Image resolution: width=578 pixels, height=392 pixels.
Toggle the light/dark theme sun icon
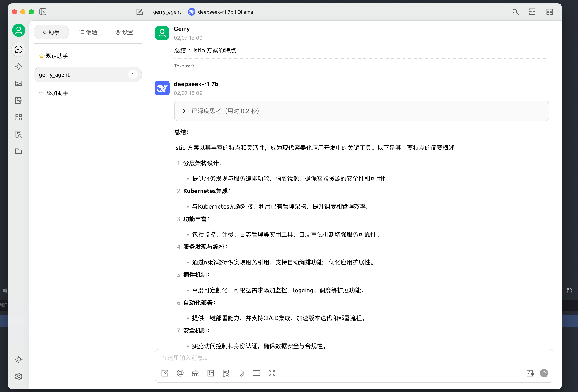19,359
